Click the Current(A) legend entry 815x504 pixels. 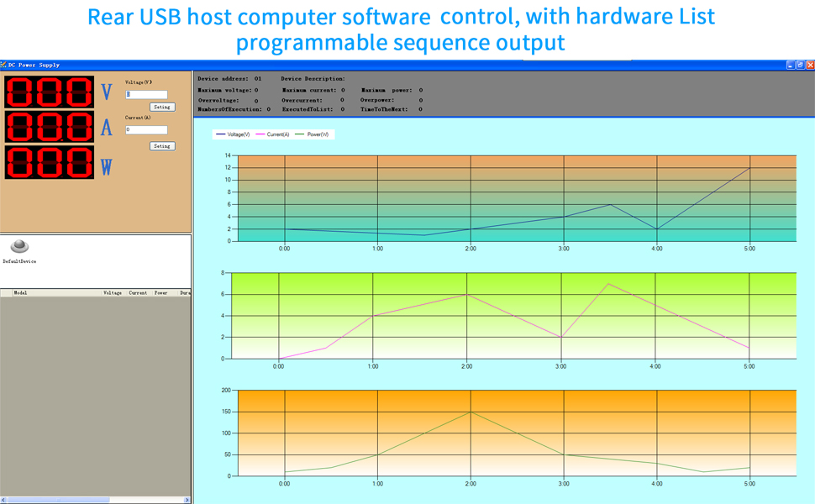(x=272, y=134)
